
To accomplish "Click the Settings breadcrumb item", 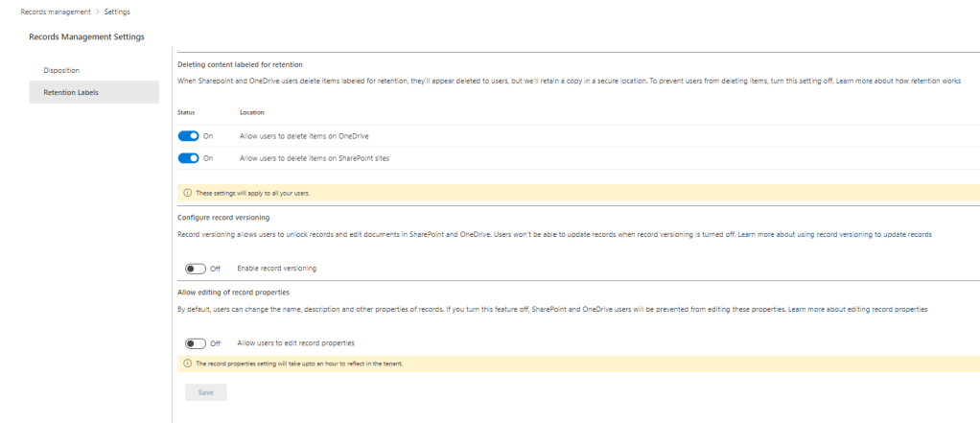I will [x=117, y=12].
